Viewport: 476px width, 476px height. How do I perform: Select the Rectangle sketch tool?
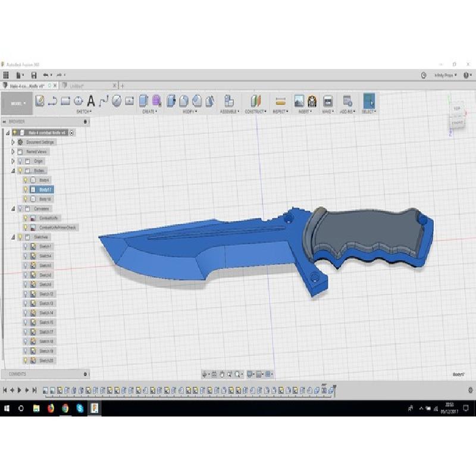(65, 101)
